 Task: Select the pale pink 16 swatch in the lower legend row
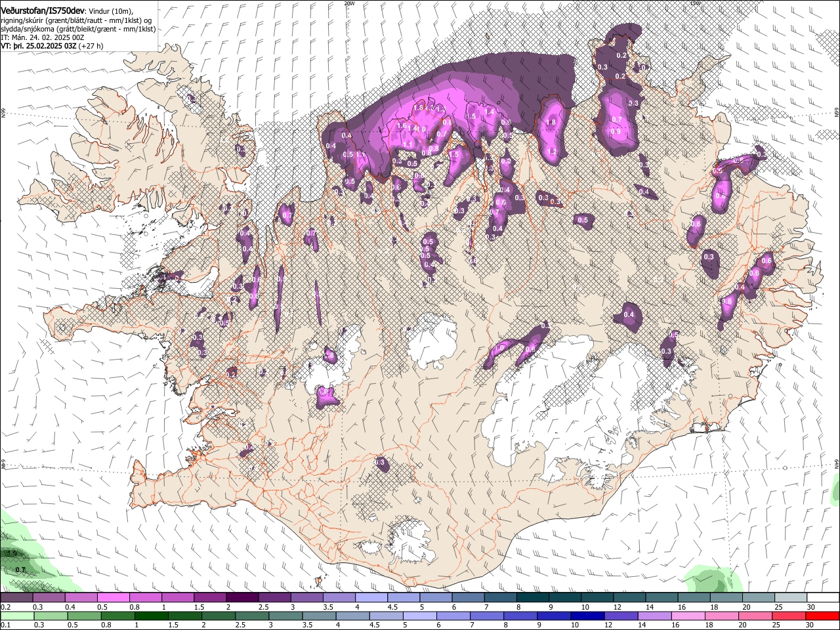point(688,616)
